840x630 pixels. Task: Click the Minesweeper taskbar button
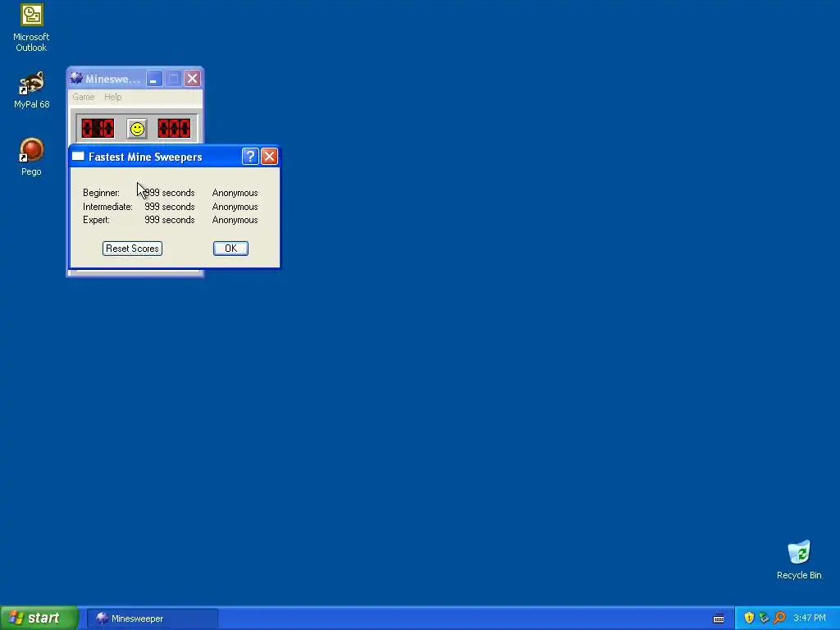[153, 619]
